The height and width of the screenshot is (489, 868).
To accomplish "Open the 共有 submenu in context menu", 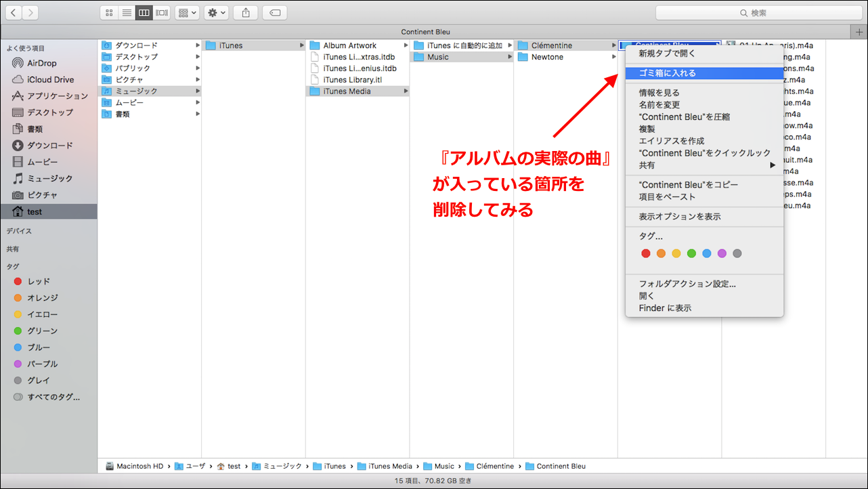I will coord(704,165).
